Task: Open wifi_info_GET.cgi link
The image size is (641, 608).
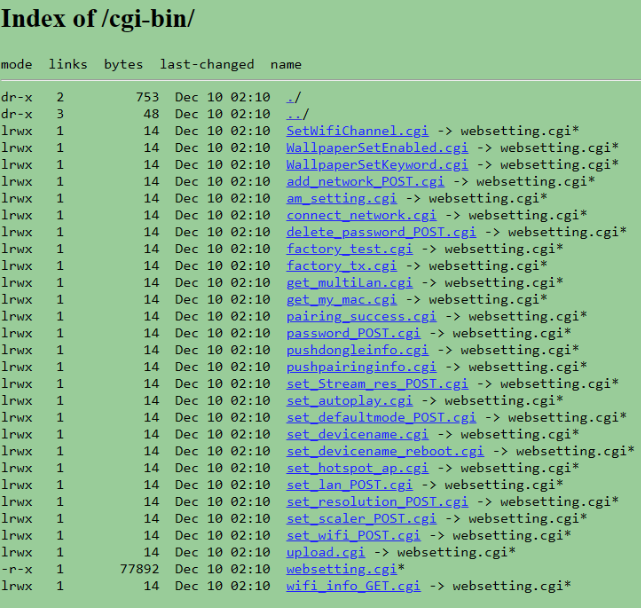Action: point(353,586)
